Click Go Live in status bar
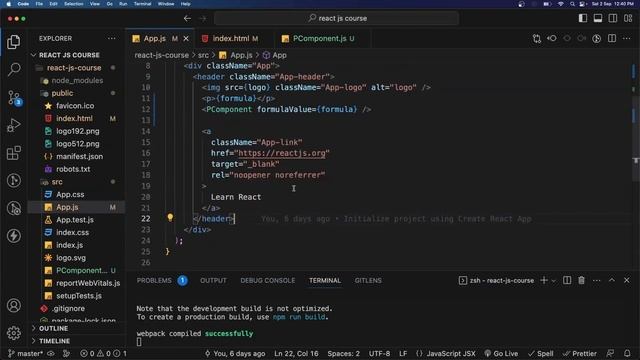 (x=501, y=353)
